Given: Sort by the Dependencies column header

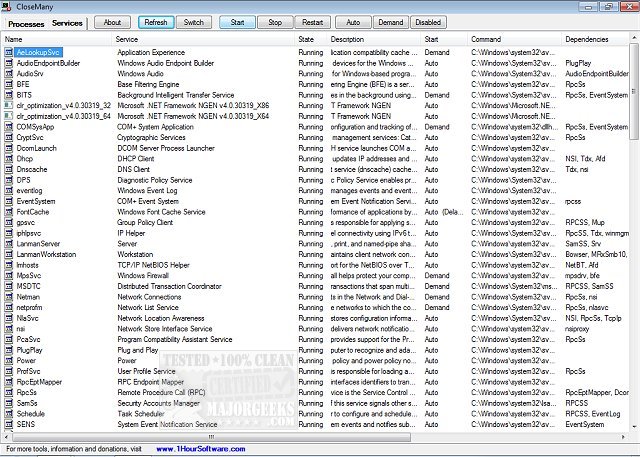Looking at the screenshot, I should (x=595, y=39).
